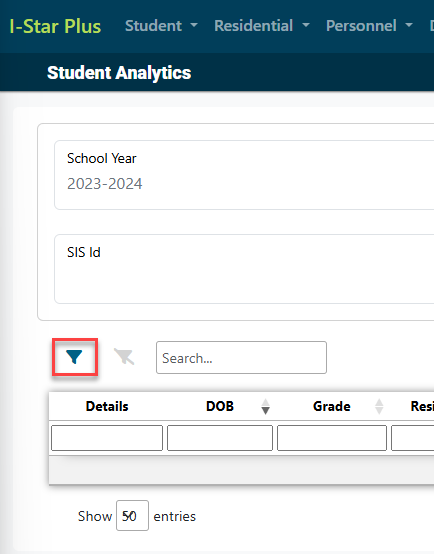Click the Grade column filter box

pos(332,438)
